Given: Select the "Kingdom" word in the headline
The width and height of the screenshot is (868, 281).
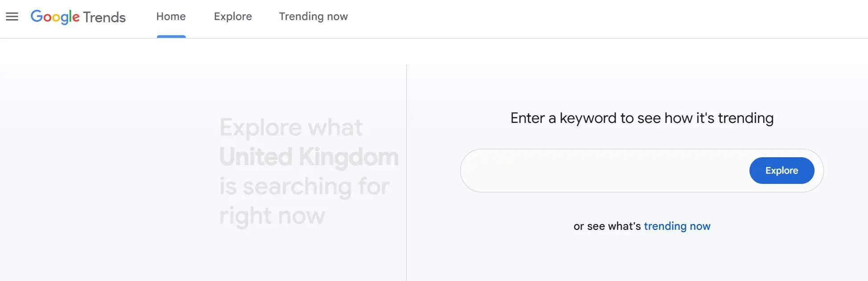Looking at the screenshot, I should pyautogui.click(x=348, y=157).
